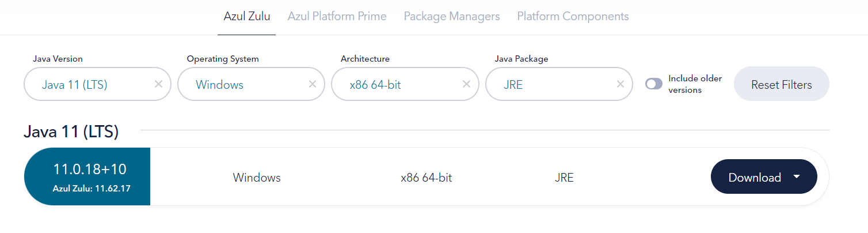Clear the Java Package filter X icon

click(x=620, y=84)
